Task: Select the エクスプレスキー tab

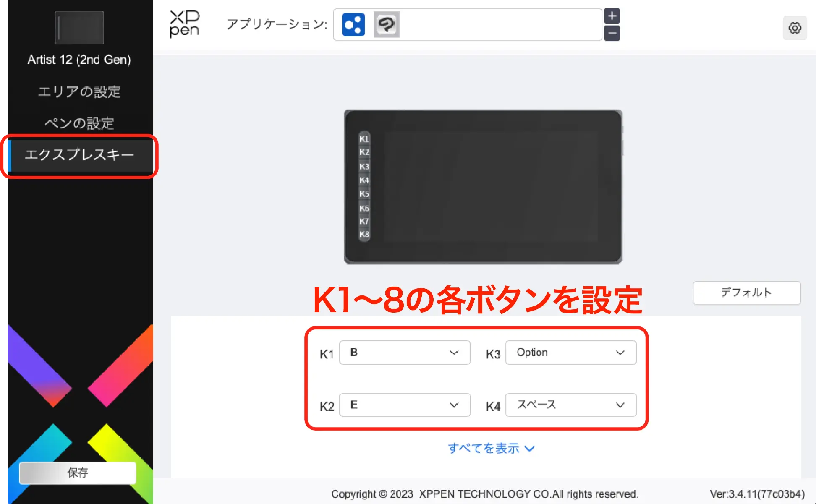Action: 80,155
